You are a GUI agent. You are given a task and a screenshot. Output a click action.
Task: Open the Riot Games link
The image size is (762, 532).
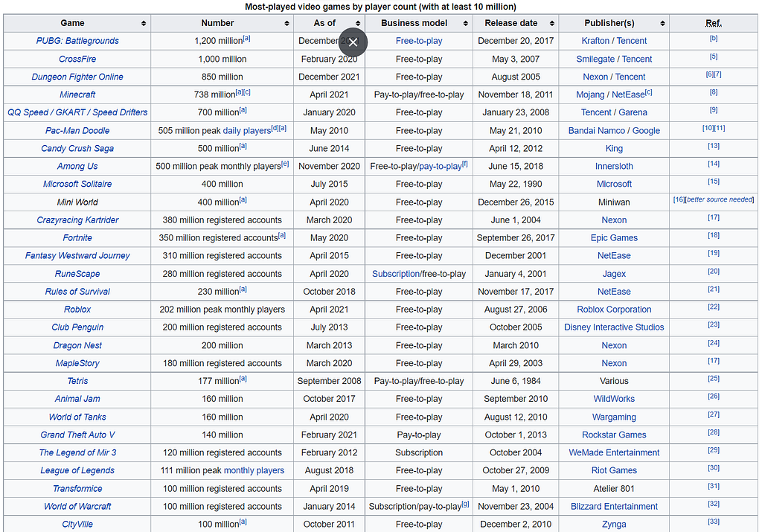[614, 470]
